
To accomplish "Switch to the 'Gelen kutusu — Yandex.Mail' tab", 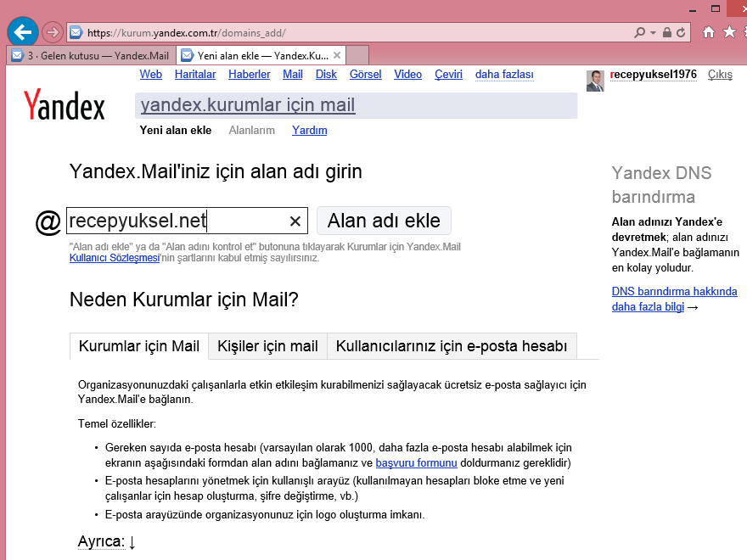I will (91, 55).
